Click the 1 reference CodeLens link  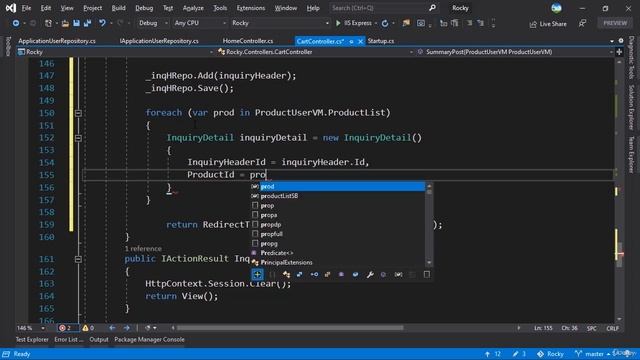143,249
